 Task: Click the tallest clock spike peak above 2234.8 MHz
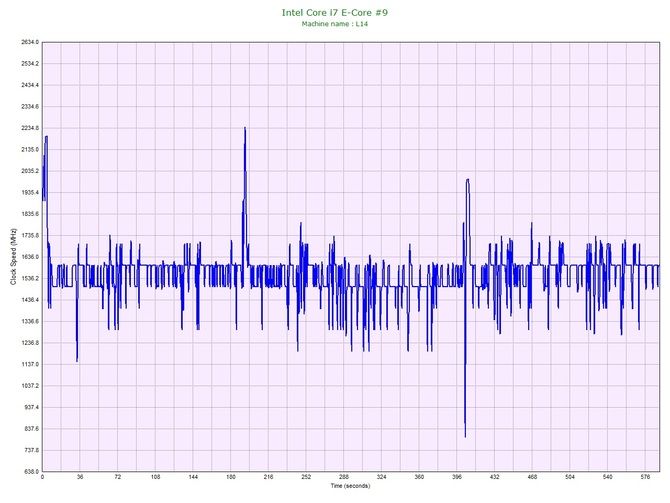(245, 128)
